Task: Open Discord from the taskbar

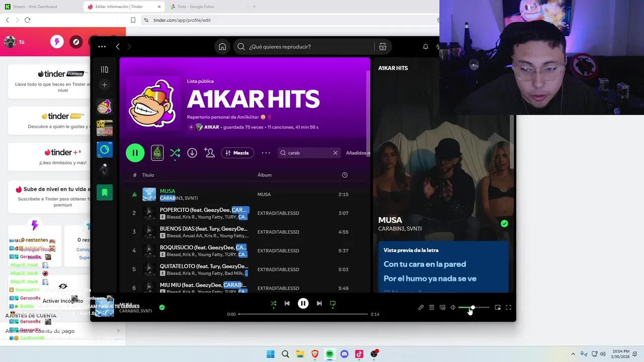Action: (344, 354)
